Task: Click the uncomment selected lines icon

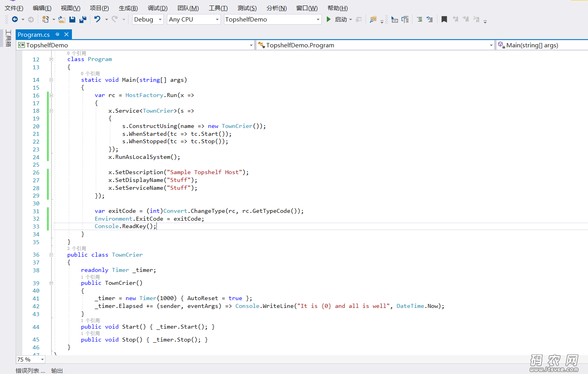Action: 430,19
